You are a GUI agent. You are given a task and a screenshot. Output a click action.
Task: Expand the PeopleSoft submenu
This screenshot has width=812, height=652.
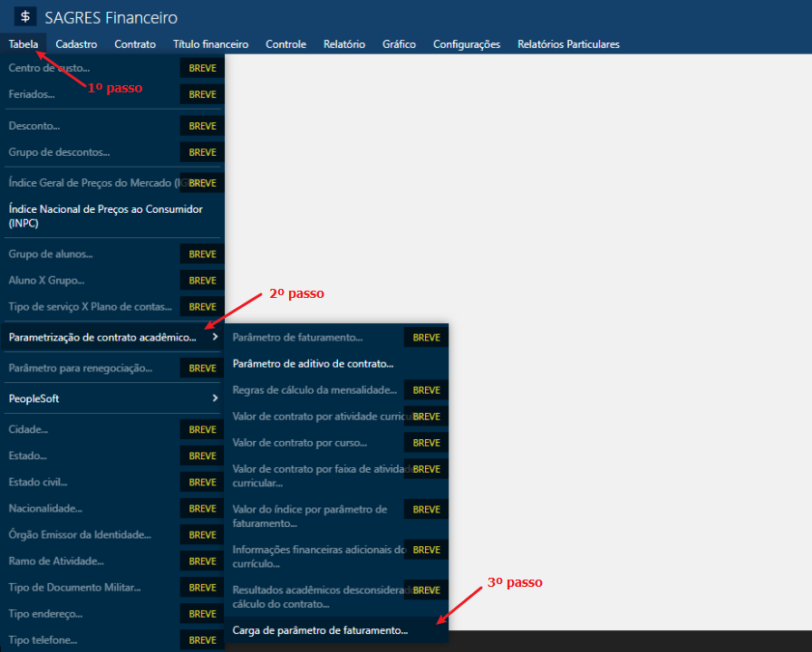pos(215,398)
